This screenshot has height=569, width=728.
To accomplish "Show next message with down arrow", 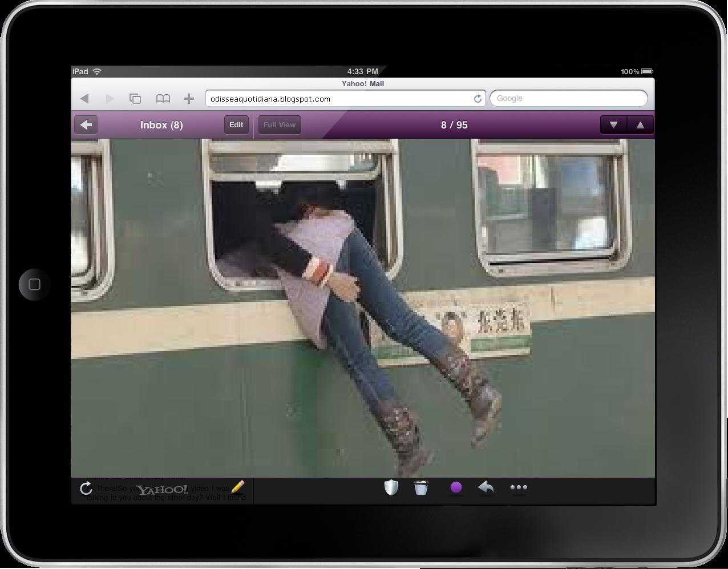I will (613, 124).
